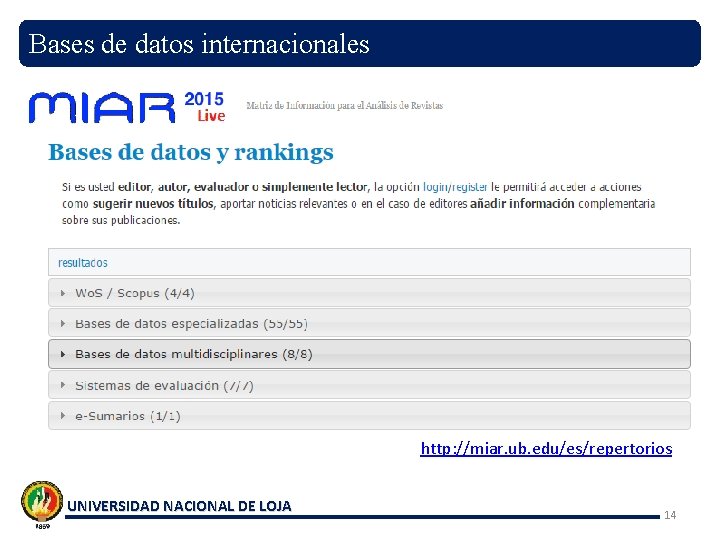
Task: Open the miar.ub.edu/es/repertorios link
Action: pos(546,449)
